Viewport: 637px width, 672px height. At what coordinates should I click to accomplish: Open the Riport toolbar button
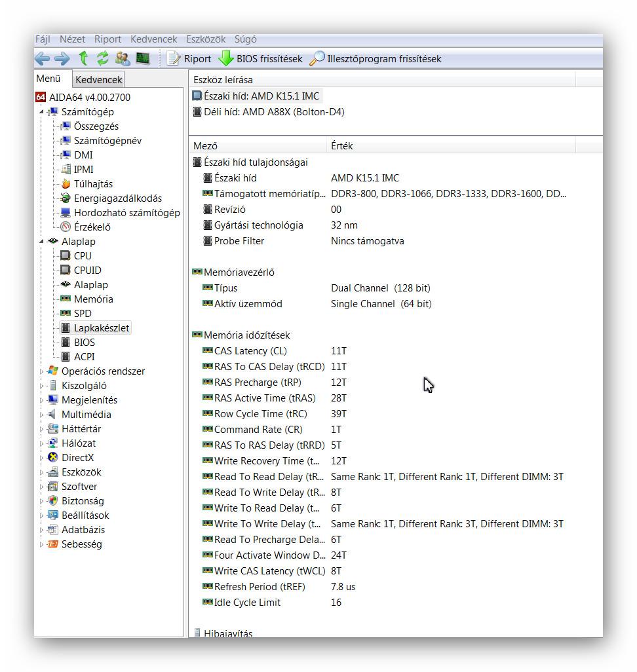pyautogui.click(x=189, y=59)
